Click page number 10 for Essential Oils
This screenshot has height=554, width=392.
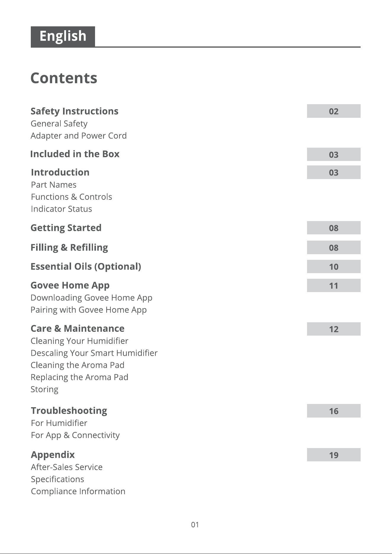point(334,267)
